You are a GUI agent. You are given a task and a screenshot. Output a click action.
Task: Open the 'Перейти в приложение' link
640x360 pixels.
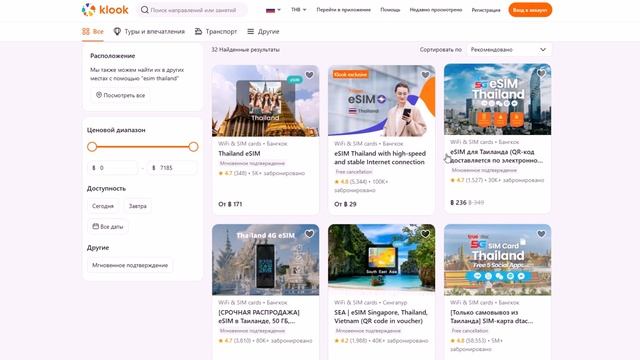[x=343, y=10]
